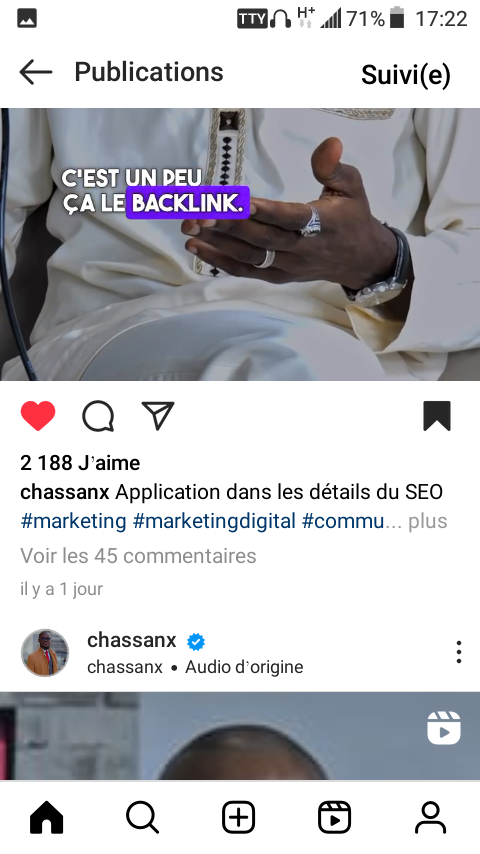Image resolution: width=480 pixels, height=854 pixels.
Task: Open comments via the speech bubble icon
Action: coord(98,417)
